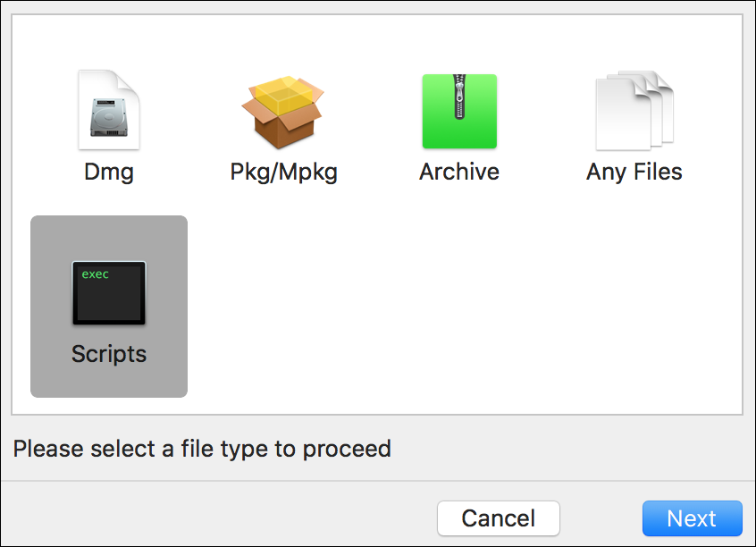Click the Any Files label text

(x=634, y=172)
